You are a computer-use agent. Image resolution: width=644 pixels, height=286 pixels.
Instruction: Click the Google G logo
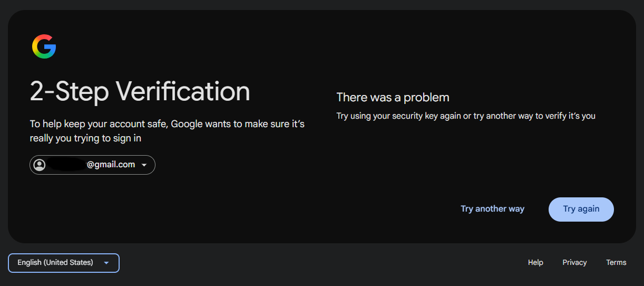coord(44,46)
